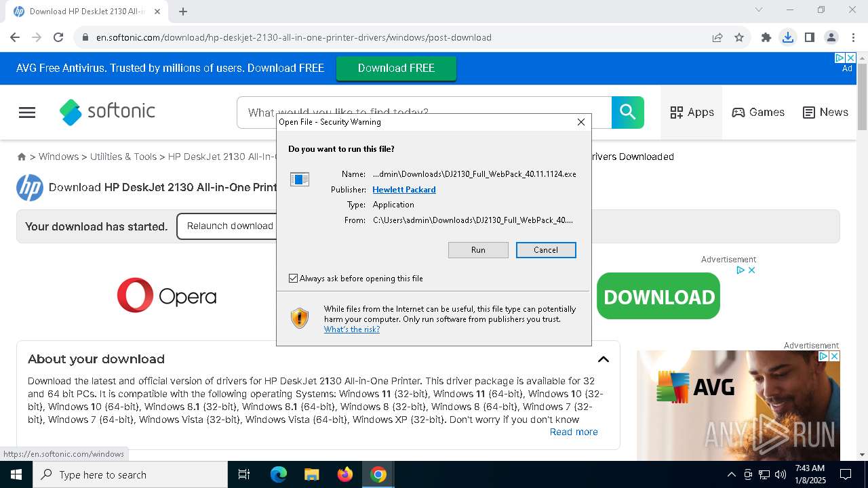Open the Apps menu item
868x488 pixels.
pos(692,113)
